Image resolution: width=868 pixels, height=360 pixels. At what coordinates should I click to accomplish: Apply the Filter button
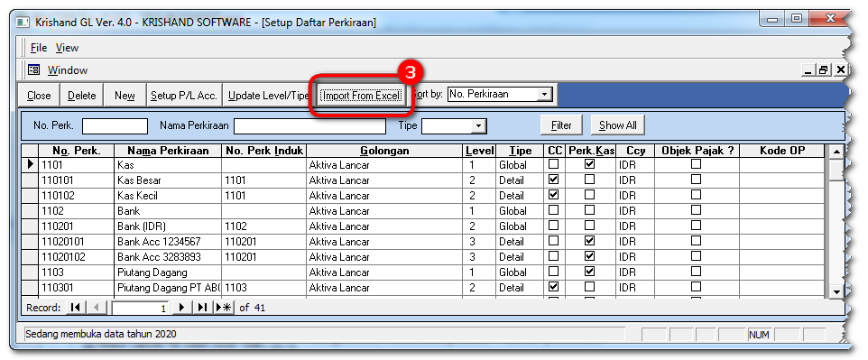(x=561, y=125)
